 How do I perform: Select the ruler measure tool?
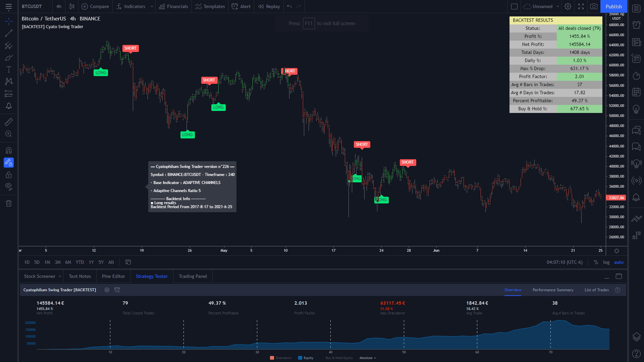[x=9, y=122]
